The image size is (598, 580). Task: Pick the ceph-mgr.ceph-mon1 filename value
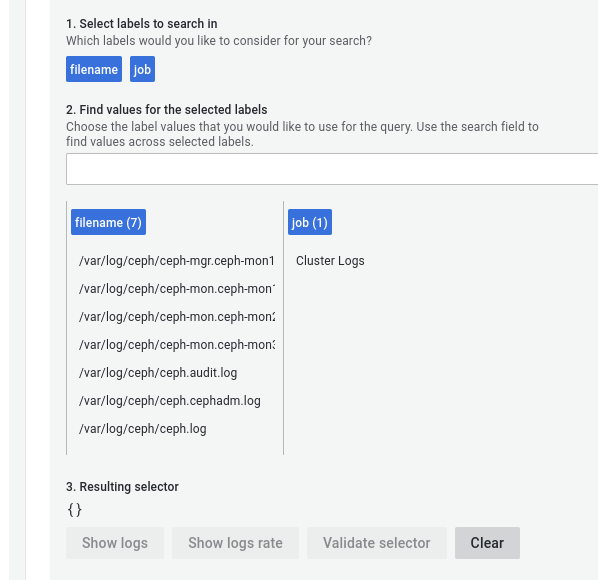click(x=177, y=261)
